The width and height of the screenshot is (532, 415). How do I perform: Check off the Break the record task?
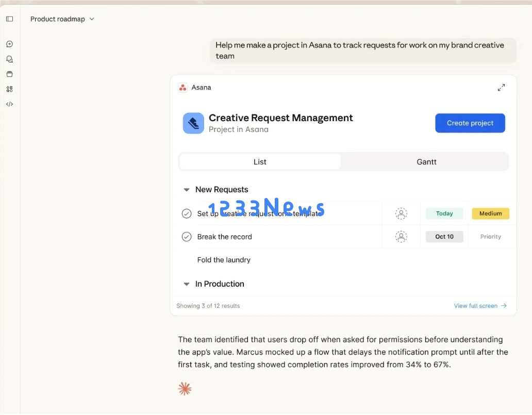[x=187, y=237]
